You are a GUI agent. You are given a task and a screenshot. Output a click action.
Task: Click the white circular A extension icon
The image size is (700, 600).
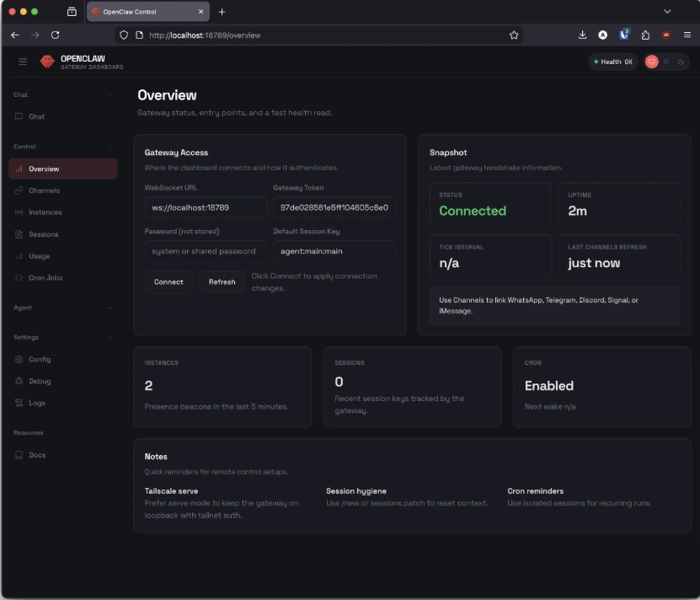point(602,35)
